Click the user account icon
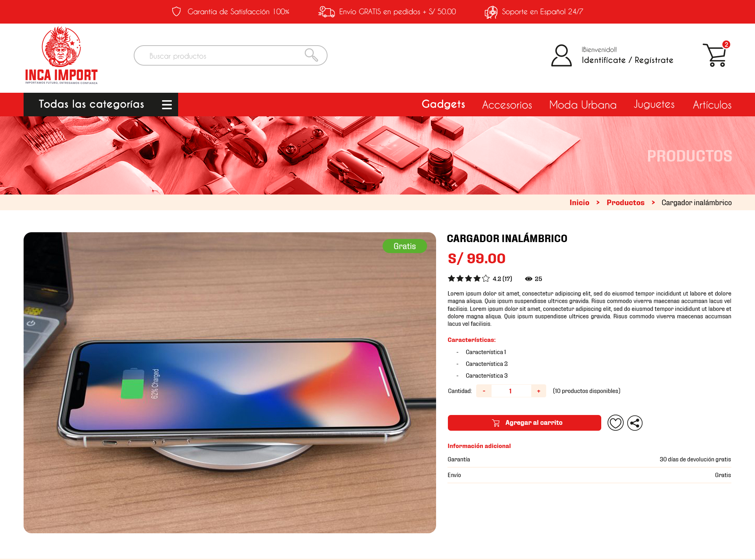755x560 pixels. (562, 55)
